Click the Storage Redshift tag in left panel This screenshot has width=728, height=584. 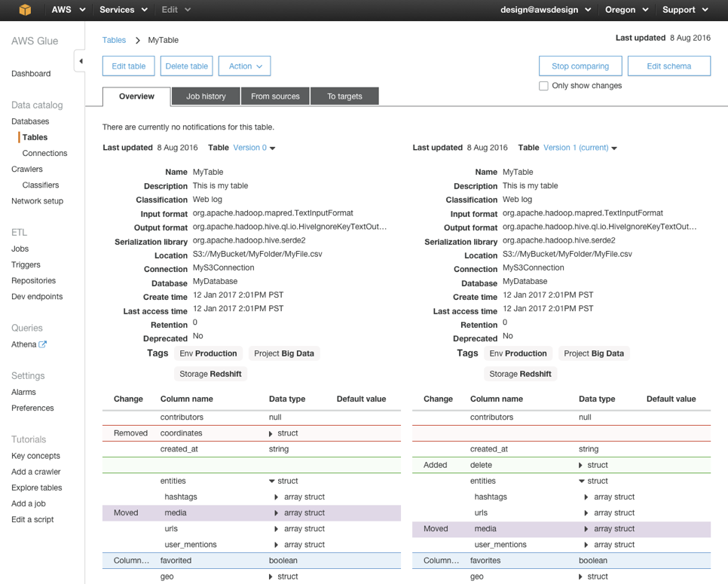(210, 375)
